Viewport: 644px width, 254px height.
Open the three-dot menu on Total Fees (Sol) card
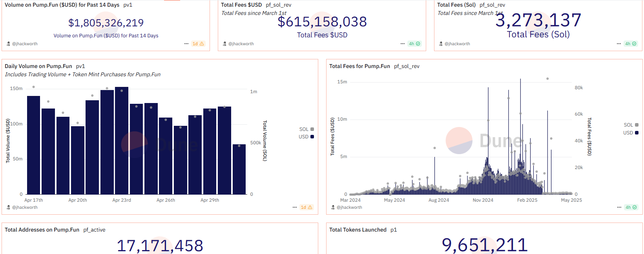tap(619, 44)
